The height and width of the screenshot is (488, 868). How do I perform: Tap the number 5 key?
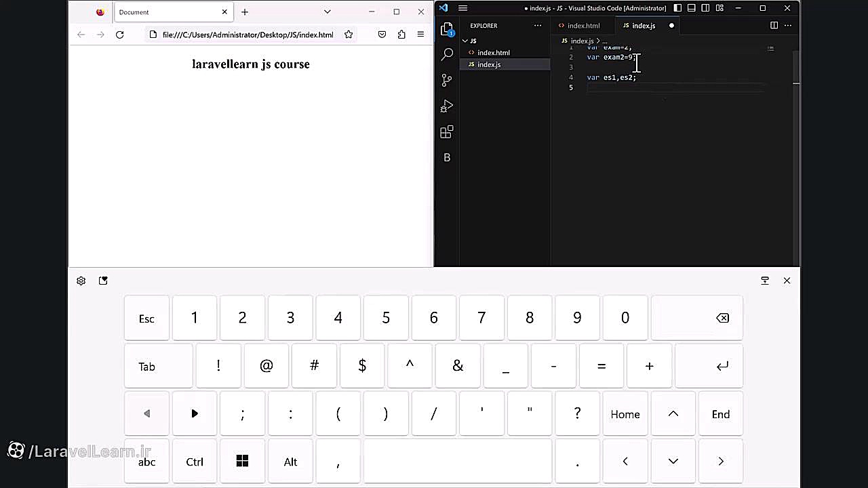[386, 319]
